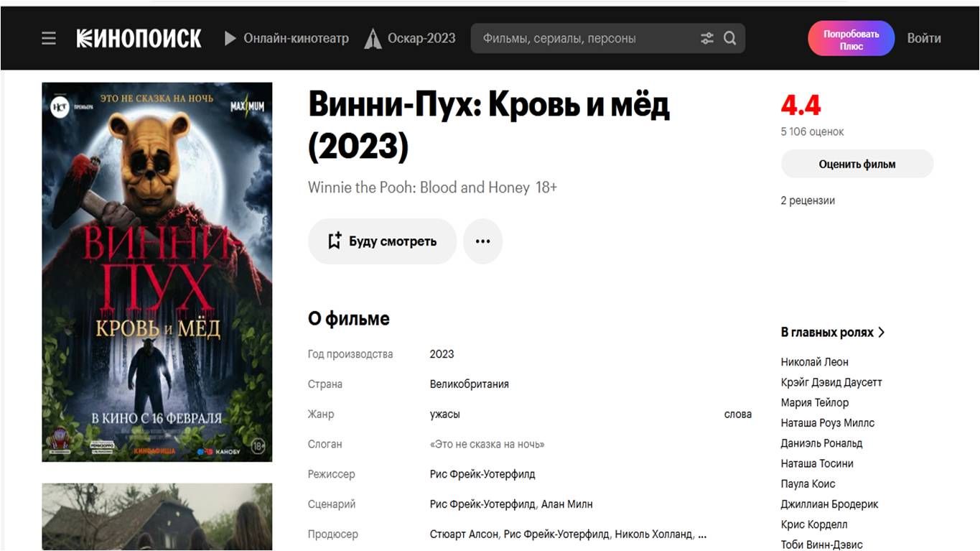The image size is (980, 551).
Task: Focus the Фильмы, сериалы, персоны search field
Action: coord(585,39)
